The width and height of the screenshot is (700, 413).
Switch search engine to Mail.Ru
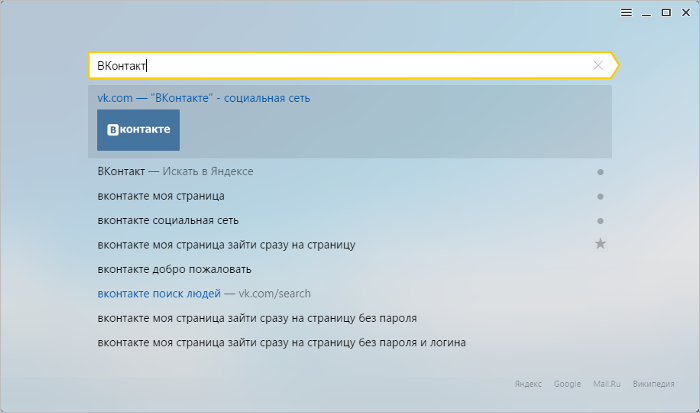click(607, 384)
